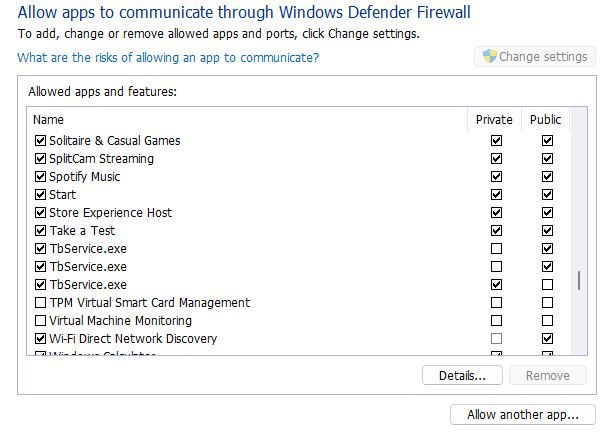613x436 pixels.
Task: Enable Virtual Machine Monitoring name checkbox
Action: (41, 321)
